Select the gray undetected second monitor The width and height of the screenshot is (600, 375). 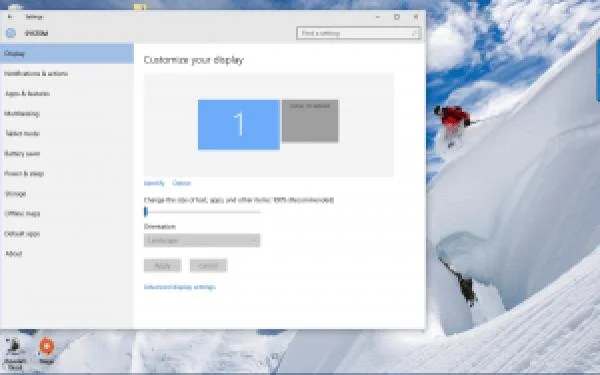[310, 121]
